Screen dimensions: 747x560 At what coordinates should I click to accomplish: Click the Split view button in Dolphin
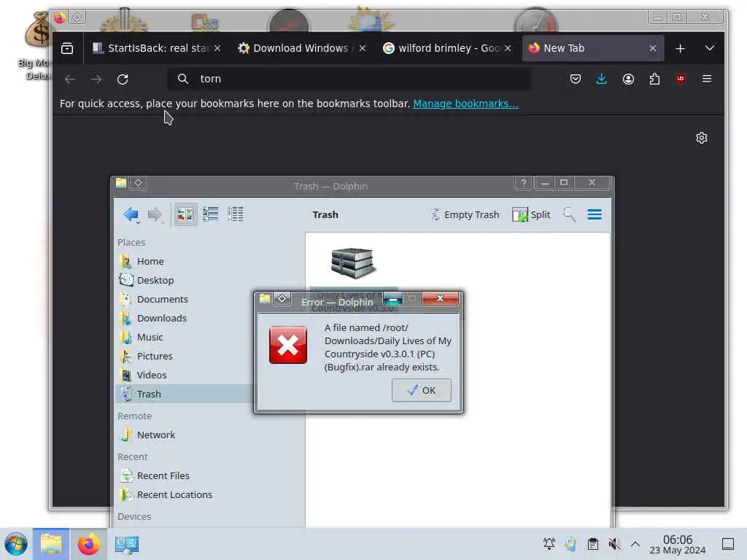(531, 215)
